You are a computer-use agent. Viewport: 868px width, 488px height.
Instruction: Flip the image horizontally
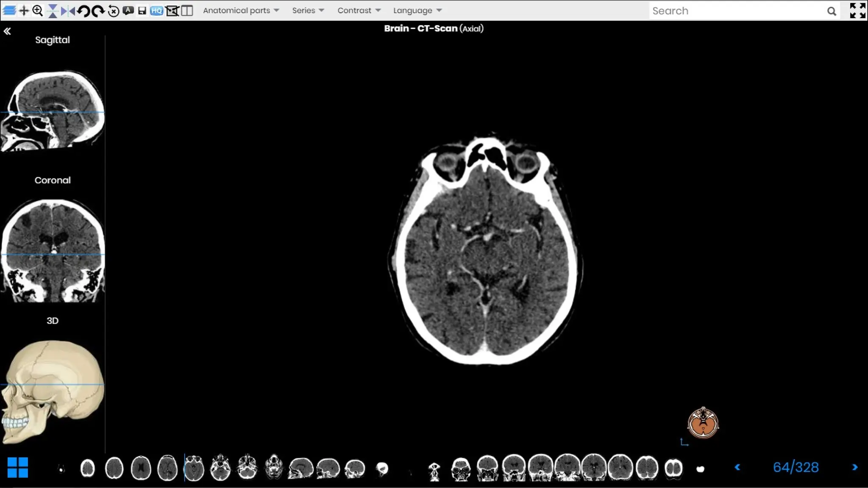pos(68,11)
